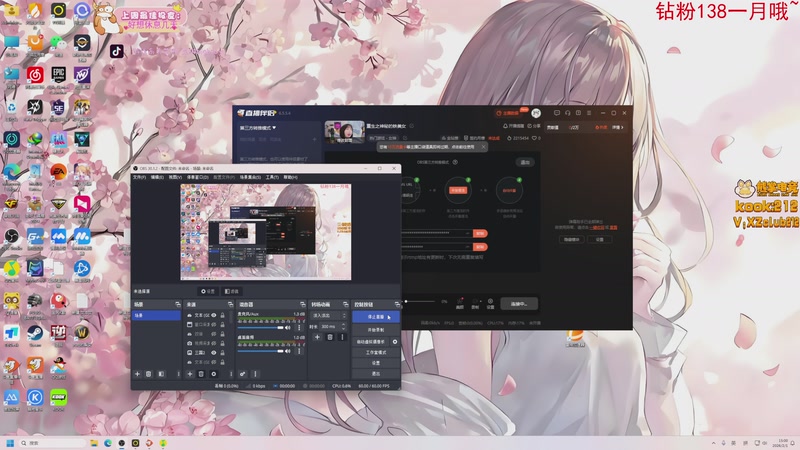Screen dimensions: 800x450
Task: Open the EA app desktop icon
Action: click(58, 172)
